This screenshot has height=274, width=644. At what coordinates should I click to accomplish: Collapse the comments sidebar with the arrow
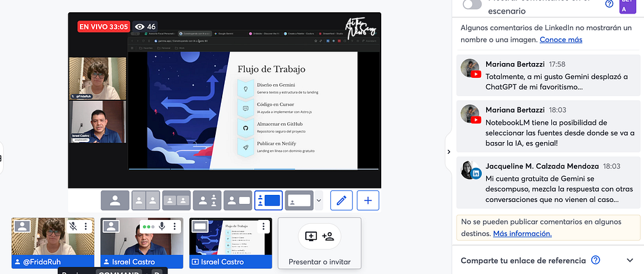coord(448,152)
